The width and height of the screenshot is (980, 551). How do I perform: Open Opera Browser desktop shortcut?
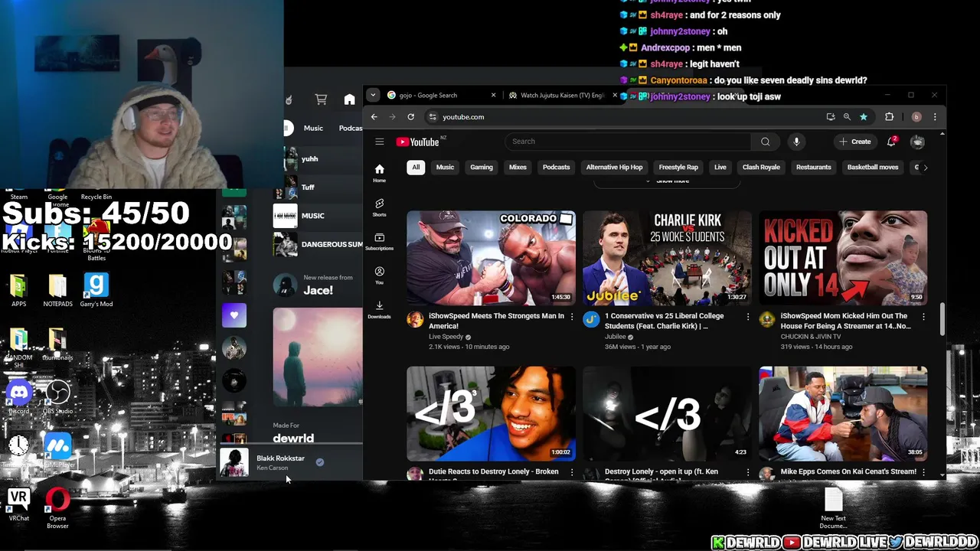click(x=57, y=509)
